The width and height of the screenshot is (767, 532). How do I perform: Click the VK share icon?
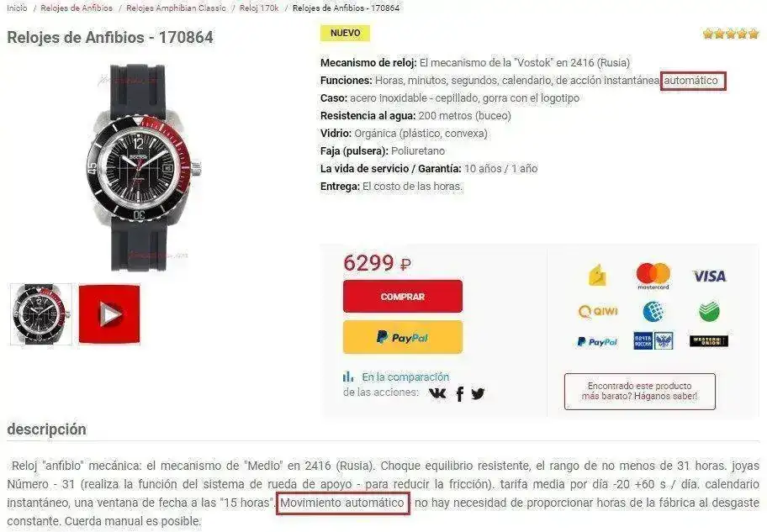point(437,393)
